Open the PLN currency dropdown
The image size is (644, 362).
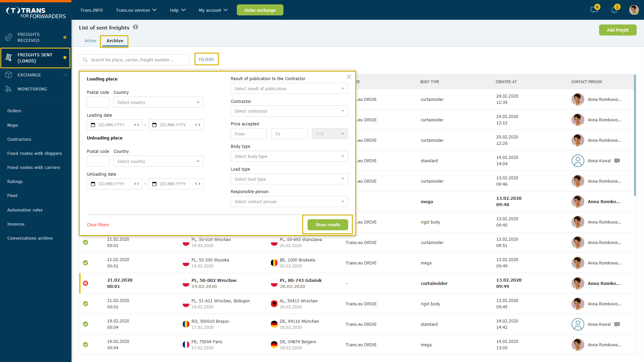(x=330, y=134)
